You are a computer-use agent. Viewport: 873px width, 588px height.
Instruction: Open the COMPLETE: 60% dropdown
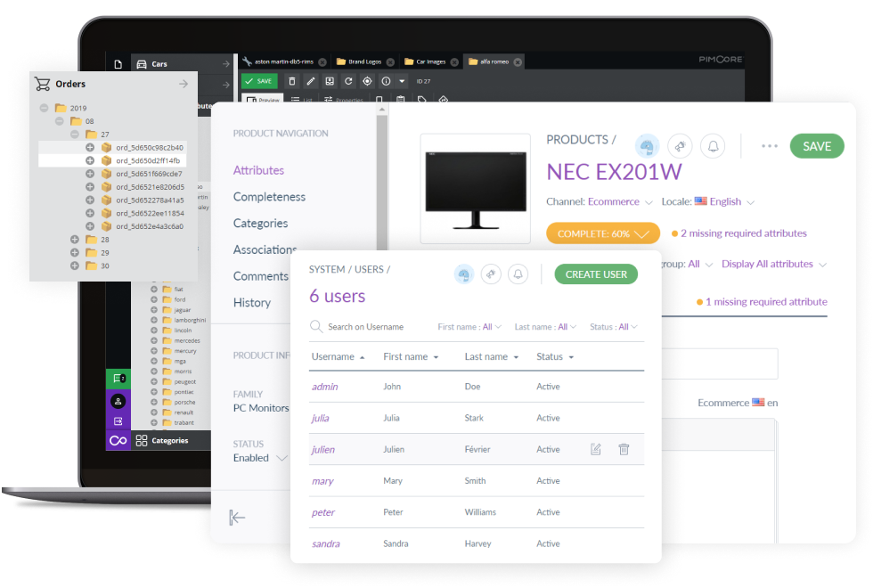click(603, 233)
